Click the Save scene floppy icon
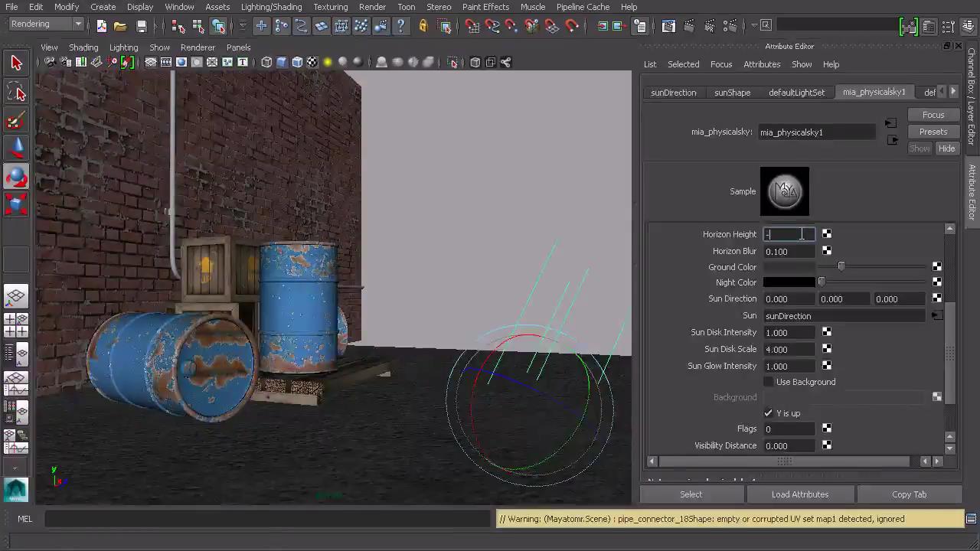Screen dimensions: 980x551 coord(141,26)
